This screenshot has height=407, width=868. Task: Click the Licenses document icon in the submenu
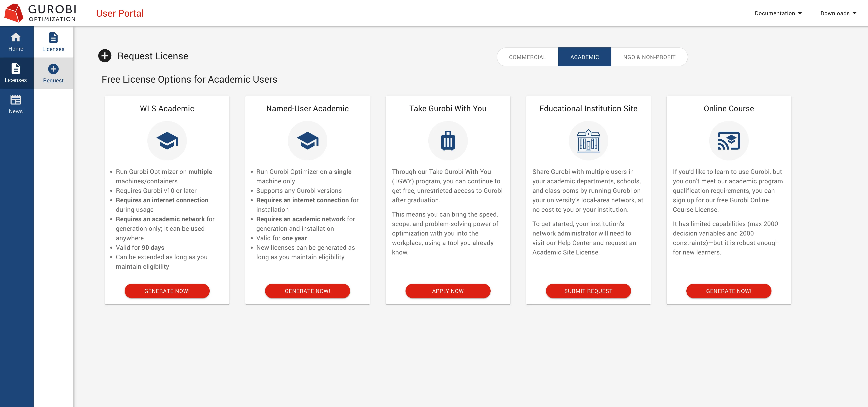(53, 37)
